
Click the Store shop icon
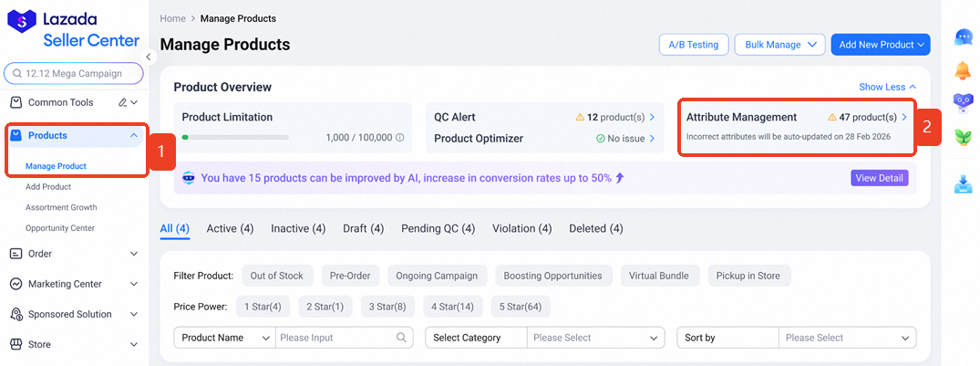[x=16, y=345]
